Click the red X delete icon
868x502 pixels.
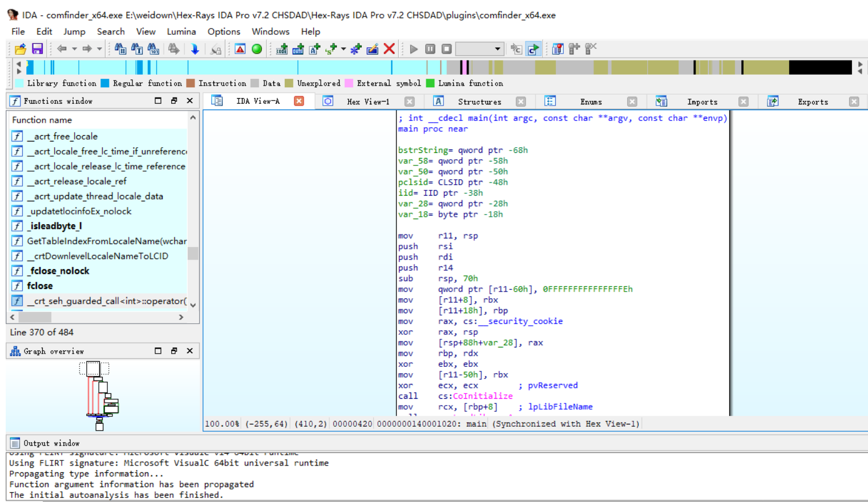(x=389, y=49)
